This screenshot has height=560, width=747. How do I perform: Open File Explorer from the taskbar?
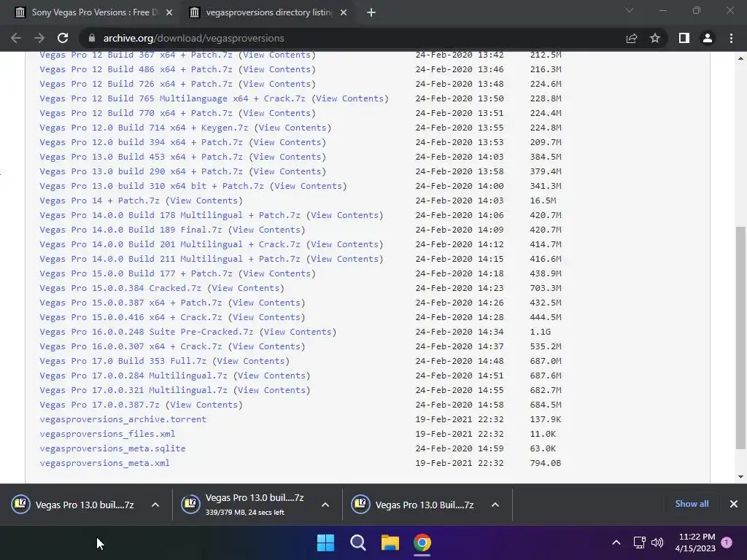point(390,542)
